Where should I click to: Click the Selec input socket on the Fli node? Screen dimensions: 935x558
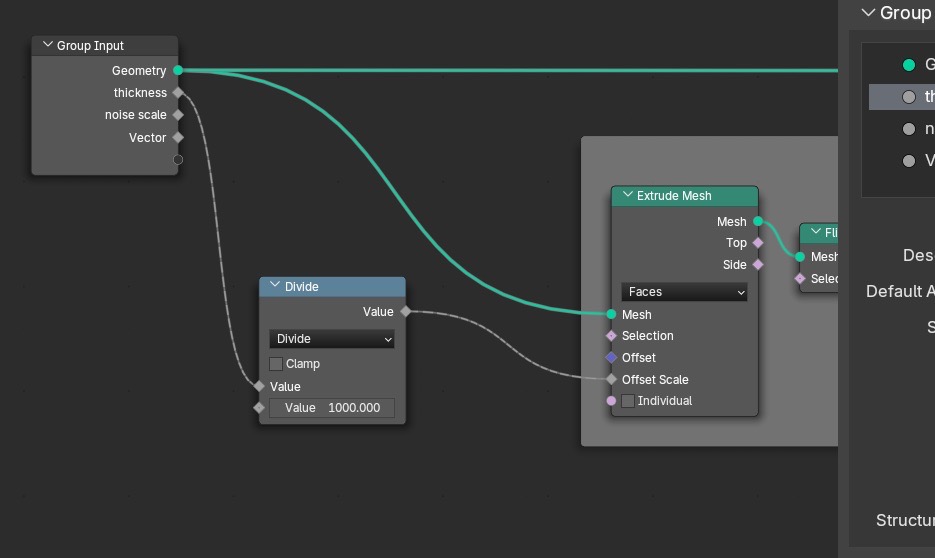pos(800,278)
